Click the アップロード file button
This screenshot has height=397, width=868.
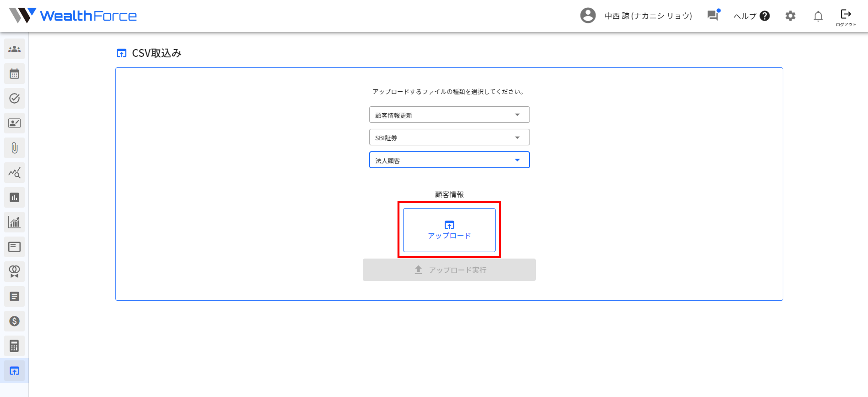449,230
